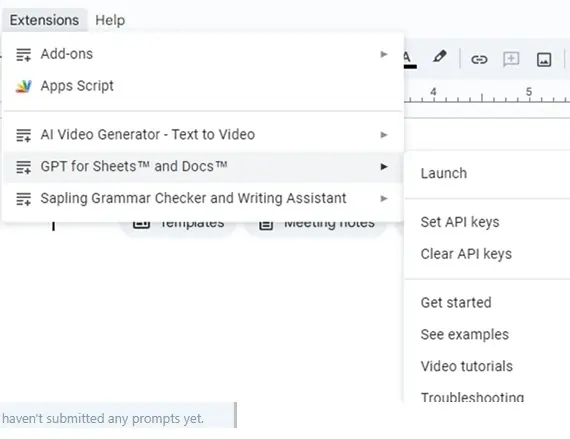Expand the Add-ons submenu arrow

point(384,55)
